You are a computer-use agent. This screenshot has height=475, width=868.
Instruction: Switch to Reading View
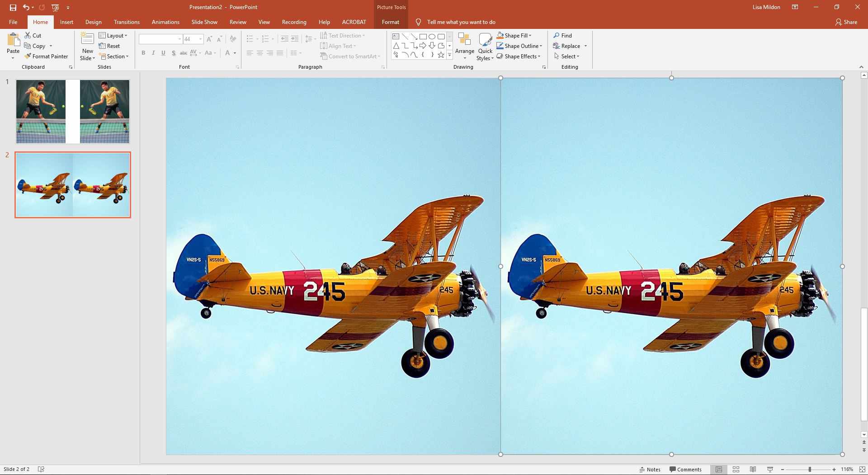tap(753, 470)
